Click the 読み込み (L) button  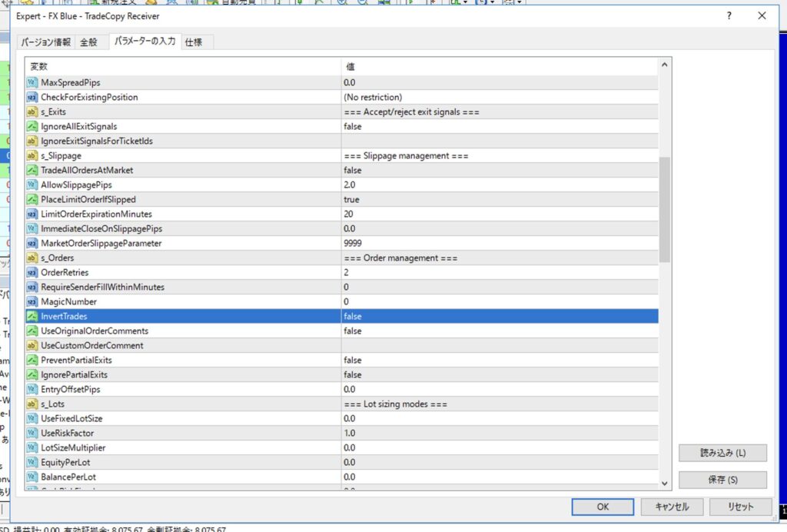point(722,453)
